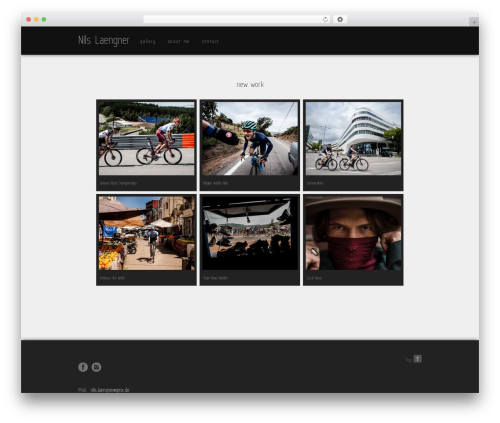This screenshot has height=423, width=500.
Task: Click caption under market street photo
Action: pos(112,278)
